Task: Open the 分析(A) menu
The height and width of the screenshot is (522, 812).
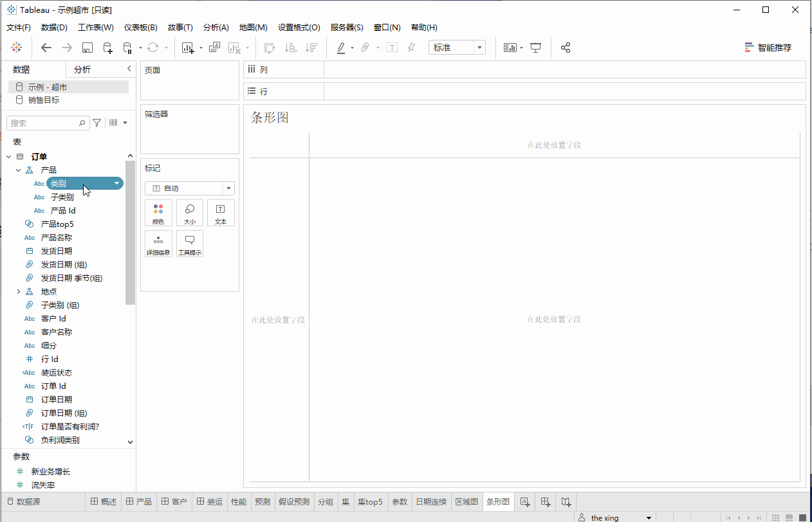Action: coord(216,28)
